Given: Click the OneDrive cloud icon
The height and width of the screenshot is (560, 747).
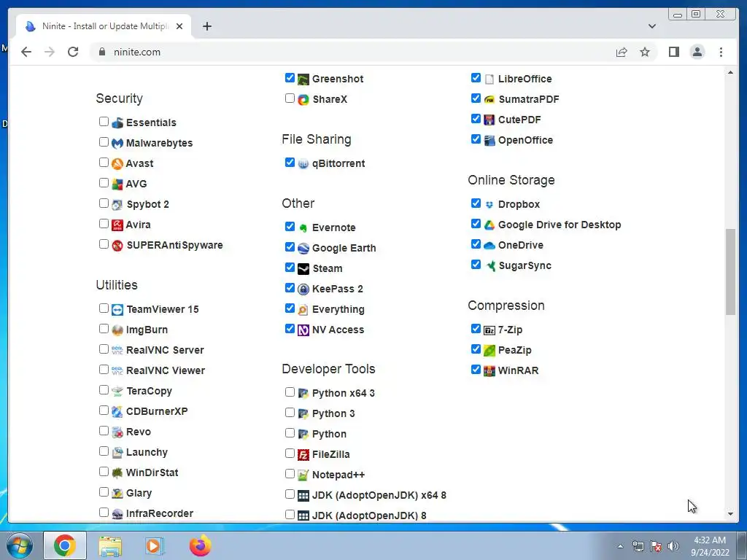Looking at the screenshot, I should click(x=489, y=246).
